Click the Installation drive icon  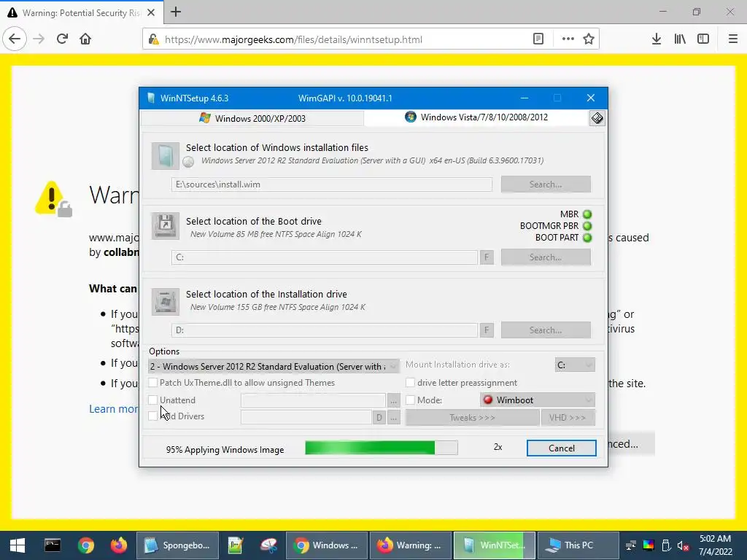click(166, 301)
